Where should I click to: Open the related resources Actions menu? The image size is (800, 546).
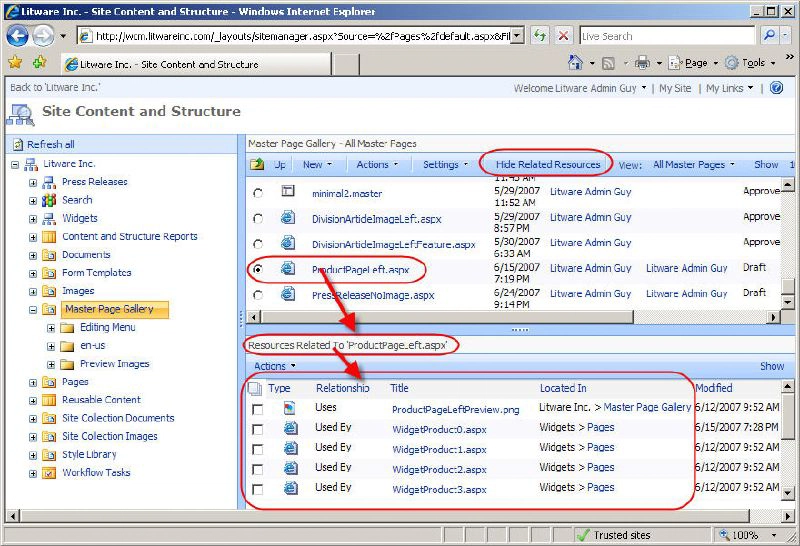point(275,366)
